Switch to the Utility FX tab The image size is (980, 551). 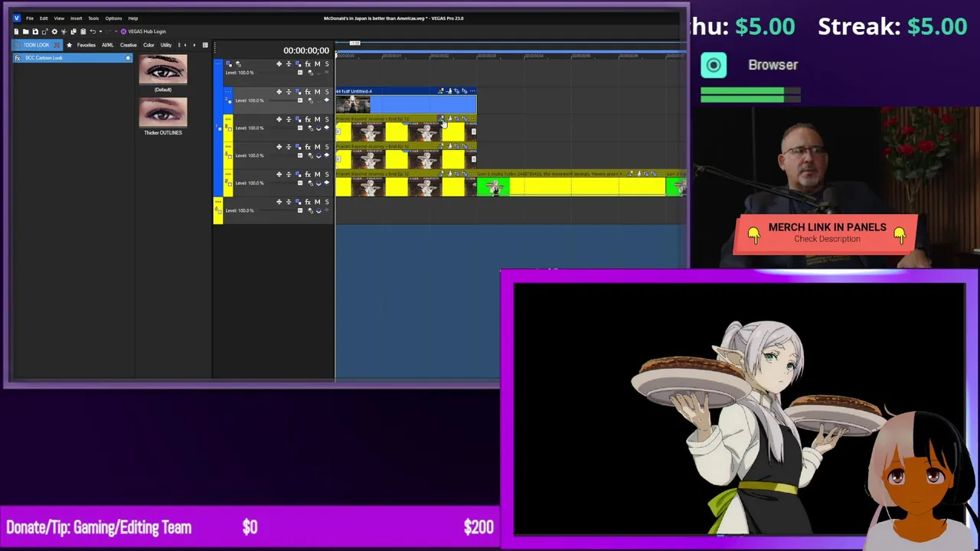click(x=166, y=45)
